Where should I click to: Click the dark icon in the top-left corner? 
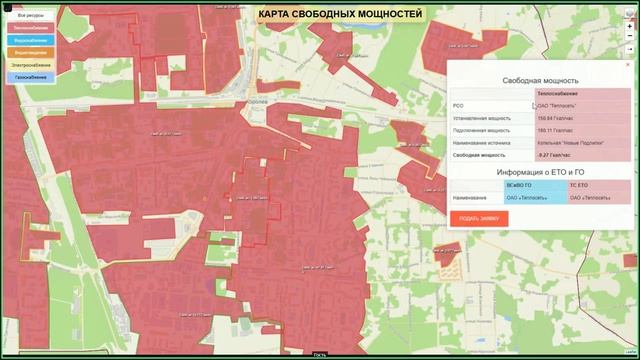click(7, 7)
